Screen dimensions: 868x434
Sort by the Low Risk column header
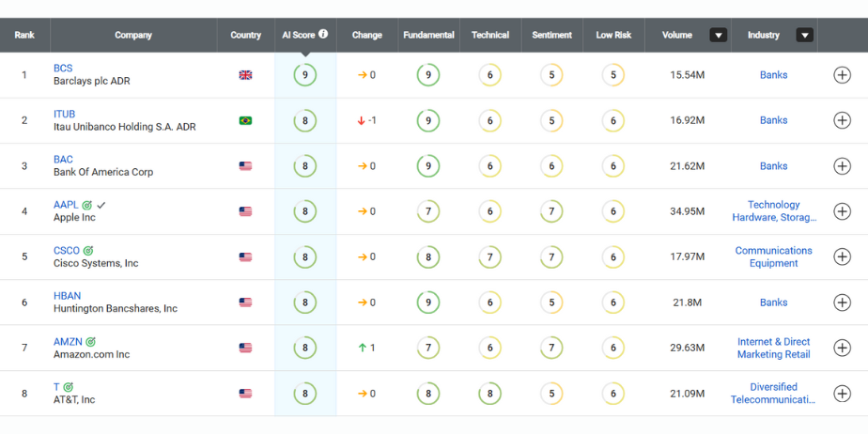tap(613, 35)
